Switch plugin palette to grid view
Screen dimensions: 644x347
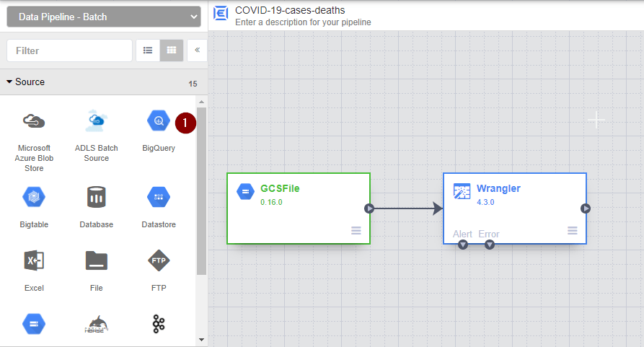172,50
